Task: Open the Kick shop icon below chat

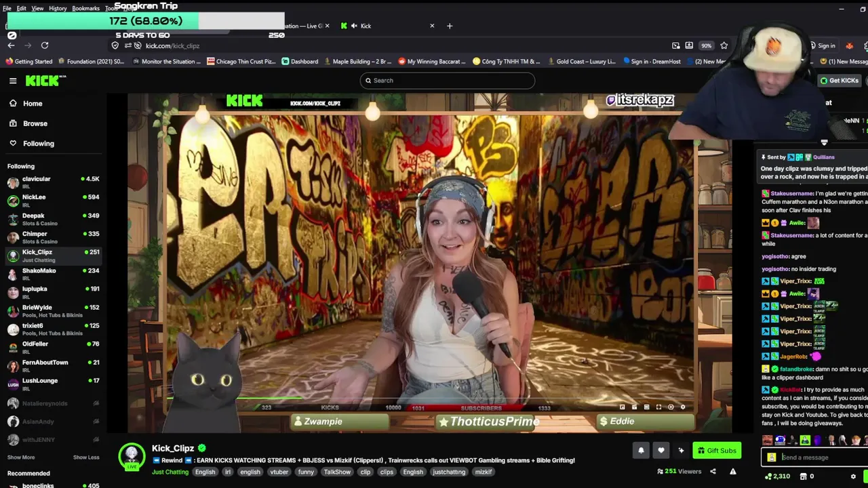Action: pyautogui.click(x=802, y=476)
